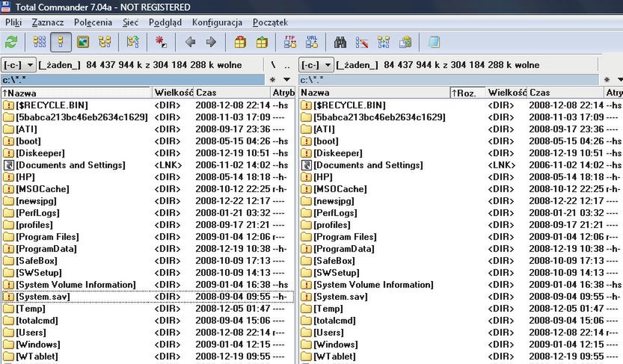Click Copy names to clipboard icon
The width and height of the screenshot is (623, 364).
405,42
